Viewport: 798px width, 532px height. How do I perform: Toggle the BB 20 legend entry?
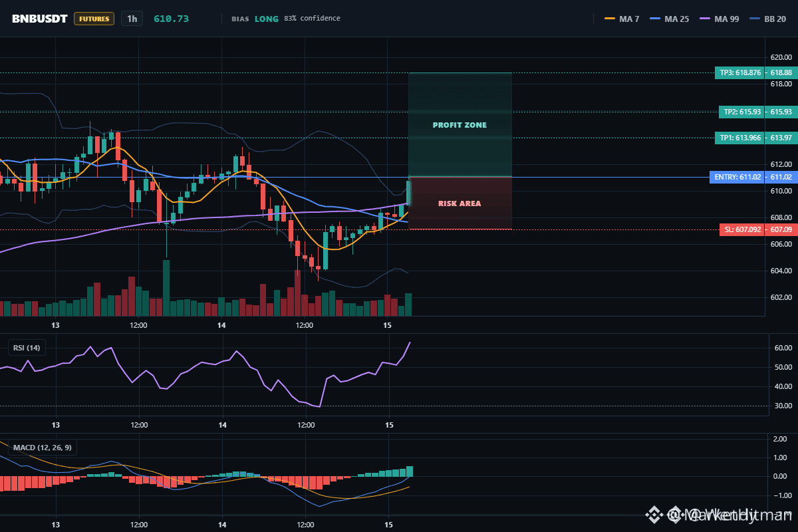coord(767,19)
